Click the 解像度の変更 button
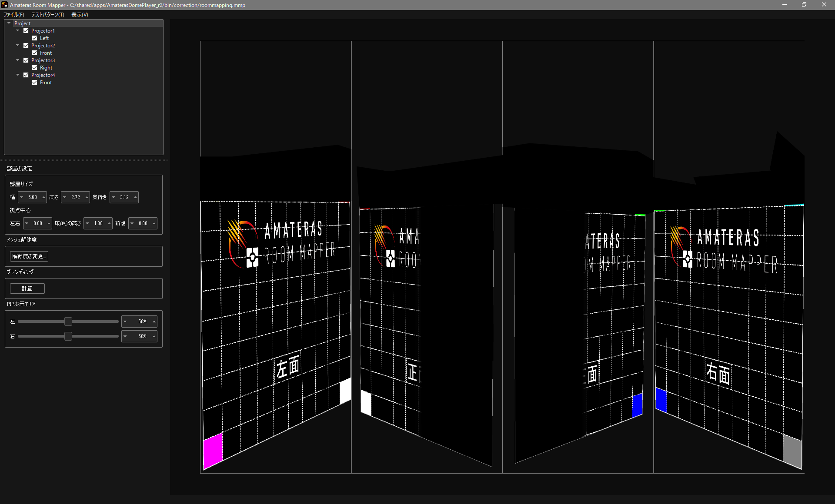Image resolution: width=835 pixels, height=504 pixels. (29, 256)
